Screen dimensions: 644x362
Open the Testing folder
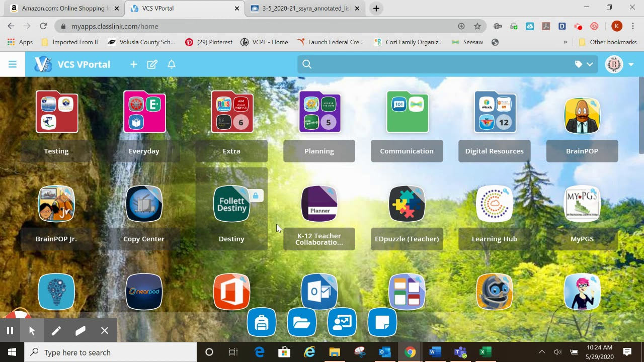point(56,112)
